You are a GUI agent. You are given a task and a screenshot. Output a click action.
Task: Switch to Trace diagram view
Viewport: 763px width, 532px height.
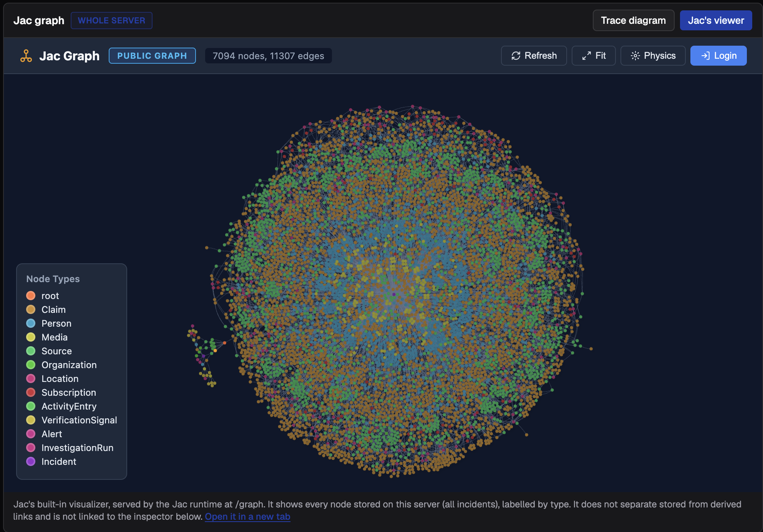coord(633,20)
